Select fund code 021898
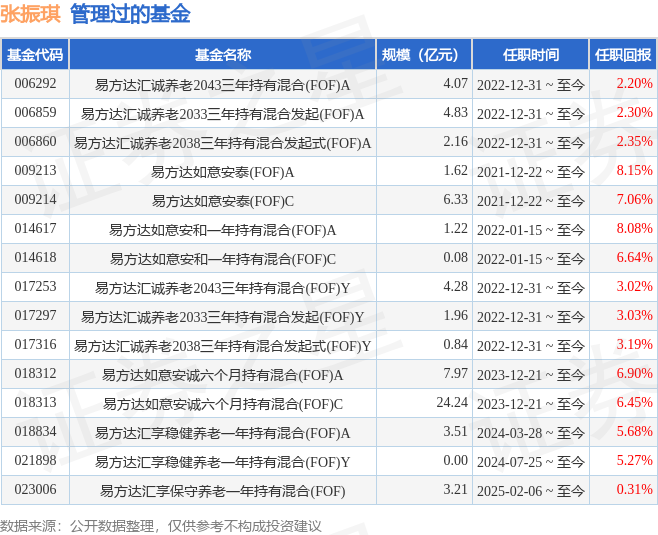Screen dimensions: 658x535 click(x=35, y=460)
